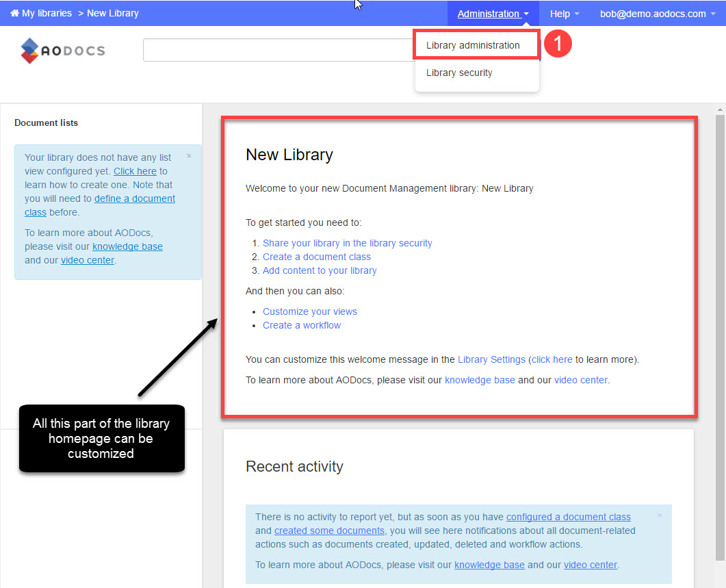Expand the Help dropdown menu
726x588 pixels.
[565, 14]
